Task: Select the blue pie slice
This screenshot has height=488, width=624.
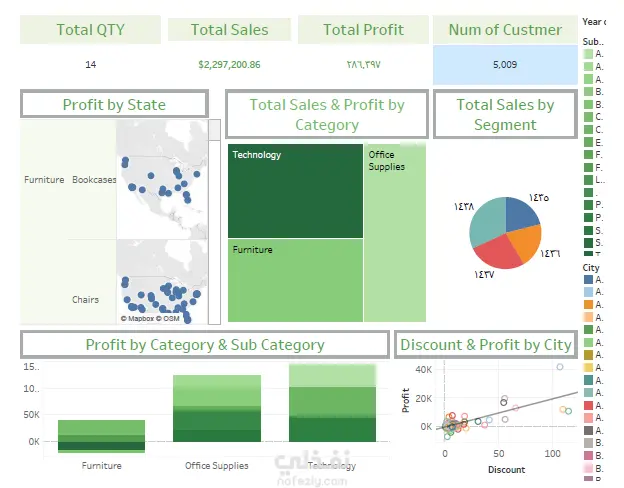Action: coord(521,214)
